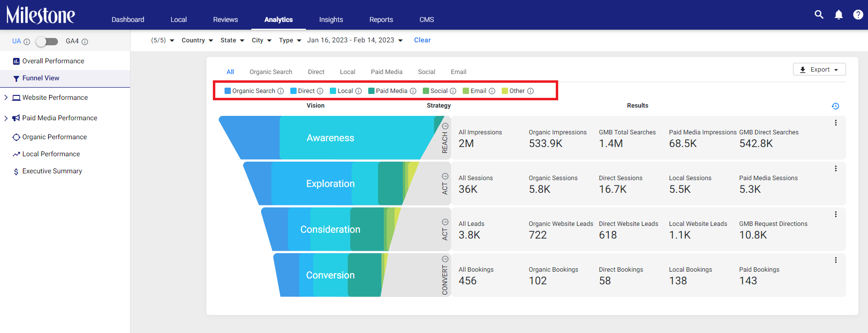Collapse the REACH stage toggle circle
The width and height of the screenshot is (868, 333).
tap(445, 126)
